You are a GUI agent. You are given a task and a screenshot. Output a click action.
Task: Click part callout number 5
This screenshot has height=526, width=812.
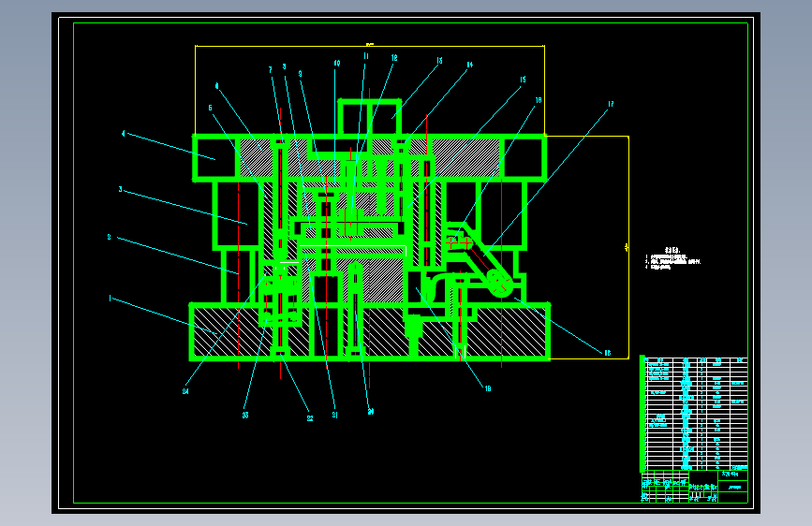click(x=210, y=108)
